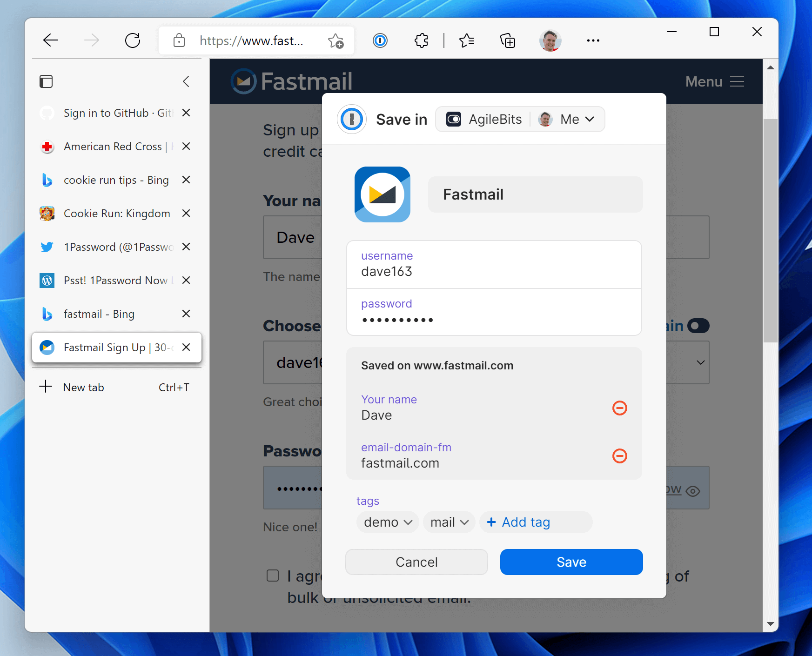
Task: Expand the domain dropdown on the signup form
Action: click(x=700, y=362)
